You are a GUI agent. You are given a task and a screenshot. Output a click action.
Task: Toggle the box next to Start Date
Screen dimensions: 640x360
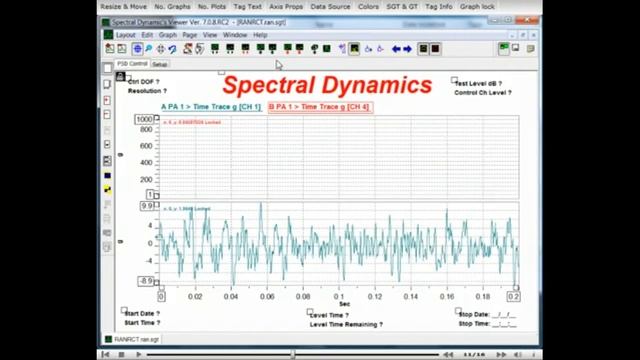[124, 310]
